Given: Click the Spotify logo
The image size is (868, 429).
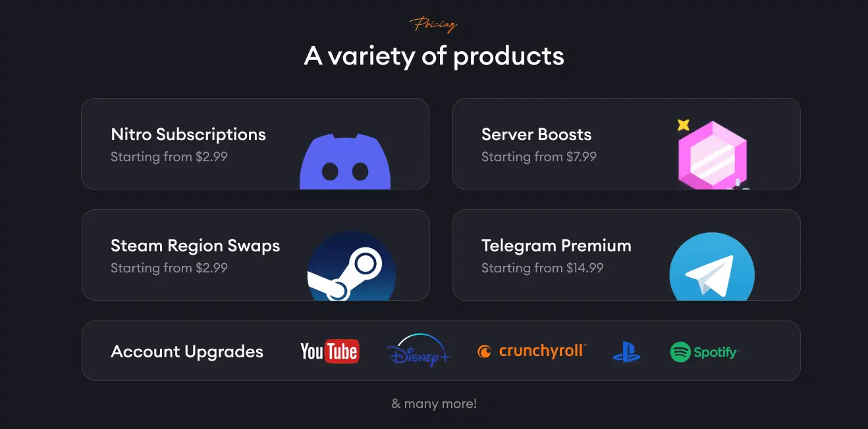Looking at the screenshot, I should click(704, 352).
